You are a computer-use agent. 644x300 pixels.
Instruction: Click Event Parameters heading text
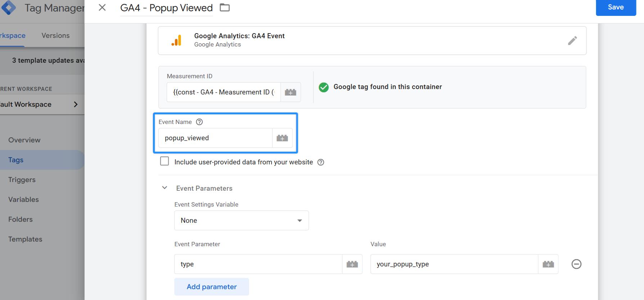coord(204,188)
